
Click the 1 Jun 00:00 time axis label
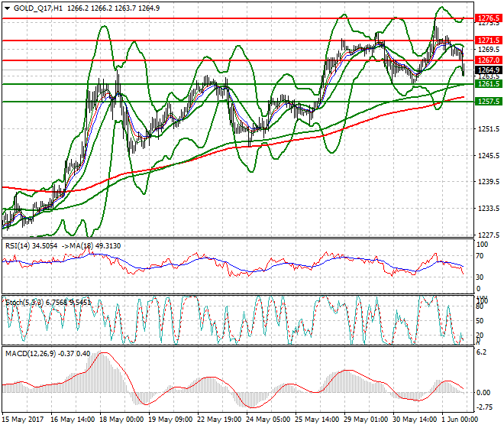[460, 420]
